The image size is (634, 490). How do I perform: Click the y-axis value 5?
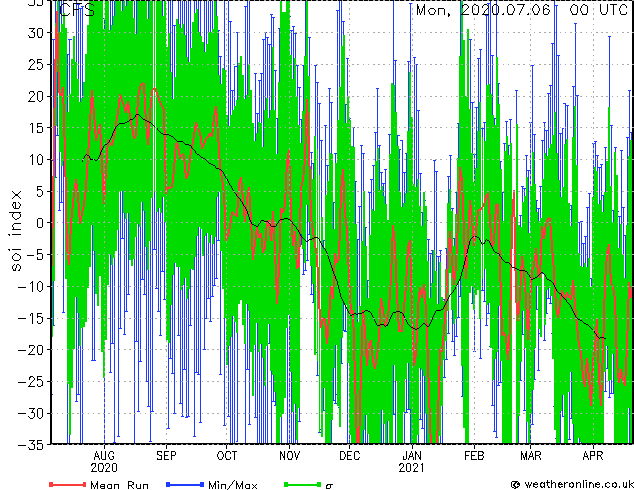(x=39, y=191)
